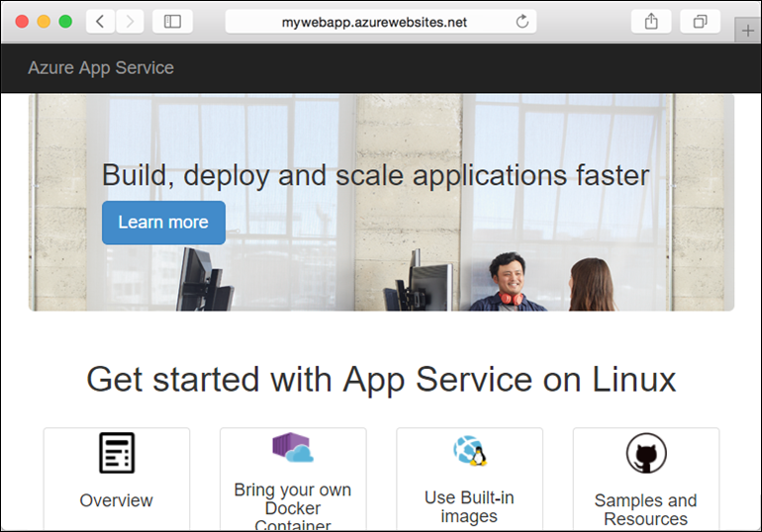The height and width of the screenshot is (532, 762).
Task: Close the window with red button
Action: (x=22, y=22)
